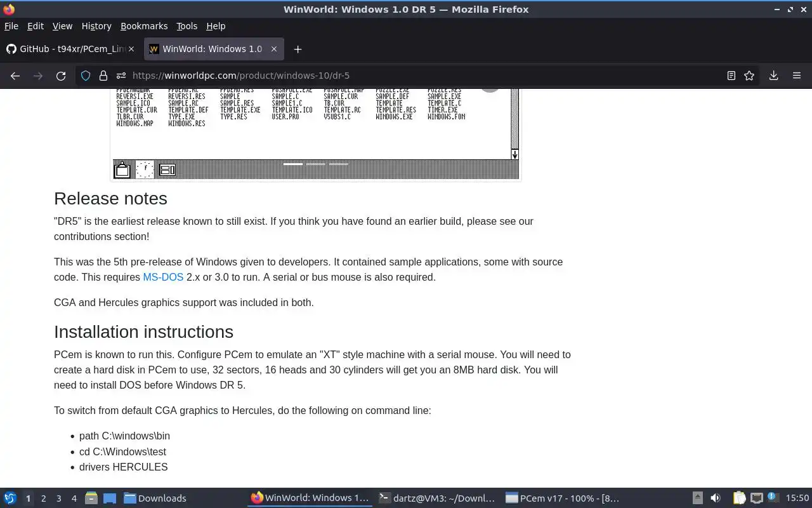Screen dimensions: 812x508
Task: Select the WinWorld: Windows 1.0 tab
Action: point(214,49)
